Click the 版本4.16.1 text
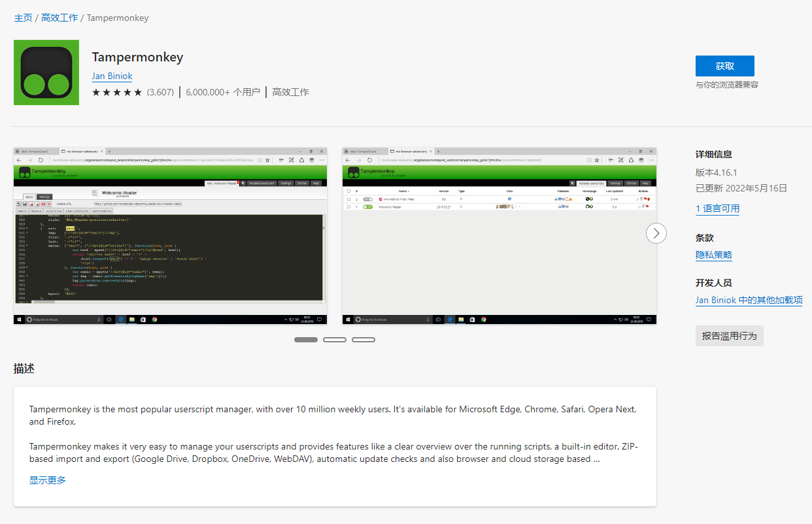 click(717, 172)
